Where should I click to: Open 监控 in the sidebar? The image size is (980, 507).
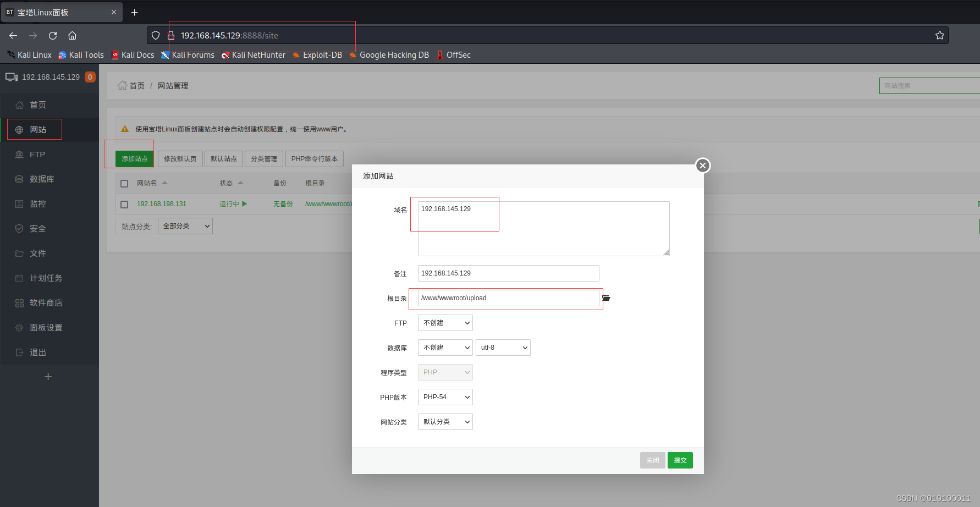[49, 204]
